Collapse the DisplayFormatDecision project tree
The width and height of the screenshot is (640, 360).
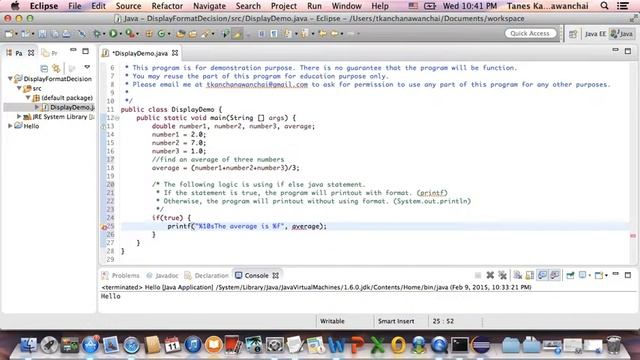10,78
